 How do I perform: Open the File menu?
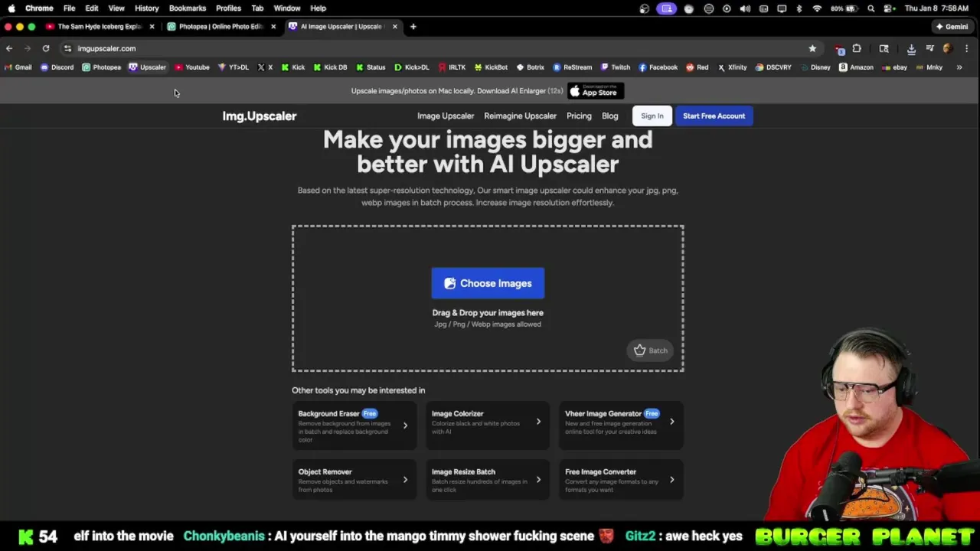pyautogui.click(x=69, y=8)
